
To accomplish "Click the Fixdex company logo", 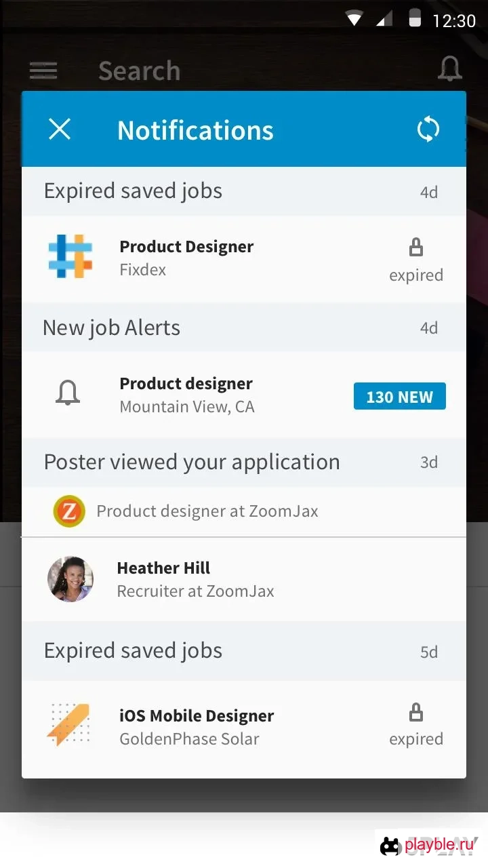I will (70, 256).
